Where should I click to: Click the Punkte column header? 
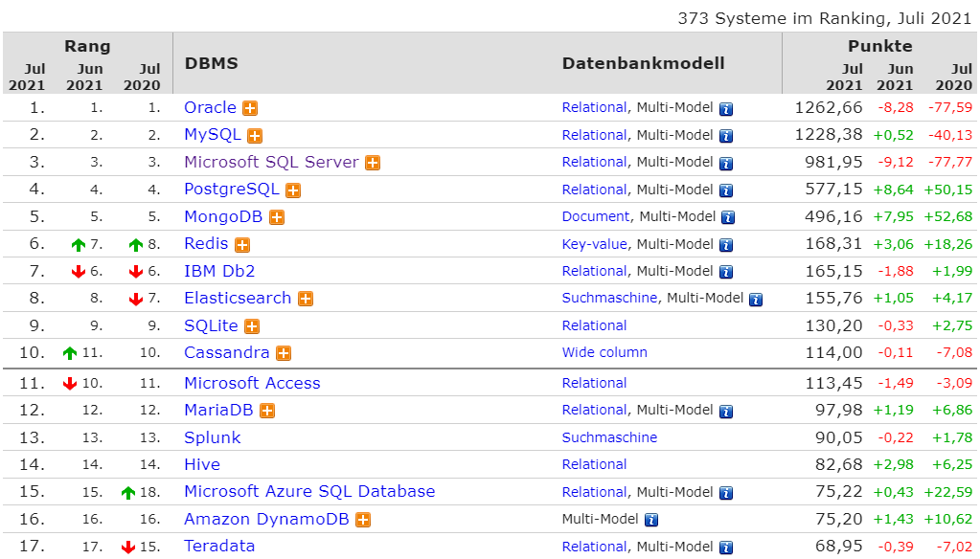(x=879, y=45)
